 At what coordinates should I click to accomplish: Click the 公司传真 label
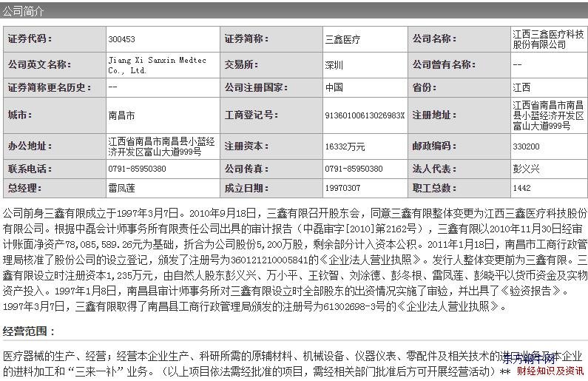pos(247,169)
